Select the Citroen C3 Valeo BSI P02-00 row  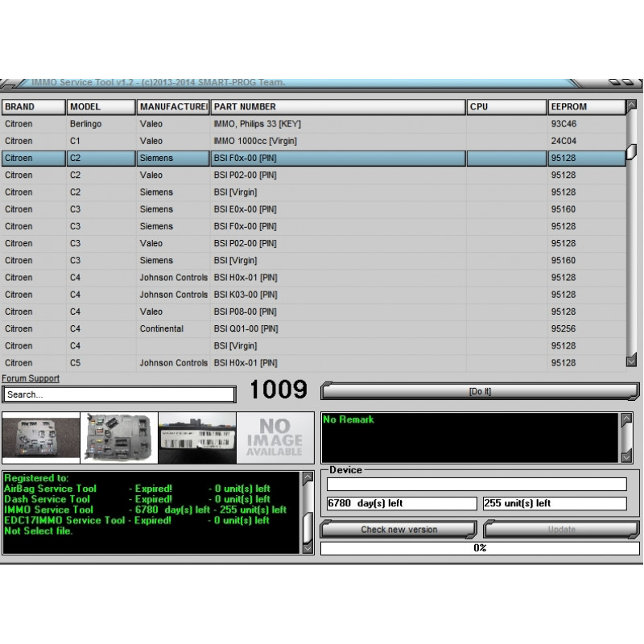click(x=242, y=243)
